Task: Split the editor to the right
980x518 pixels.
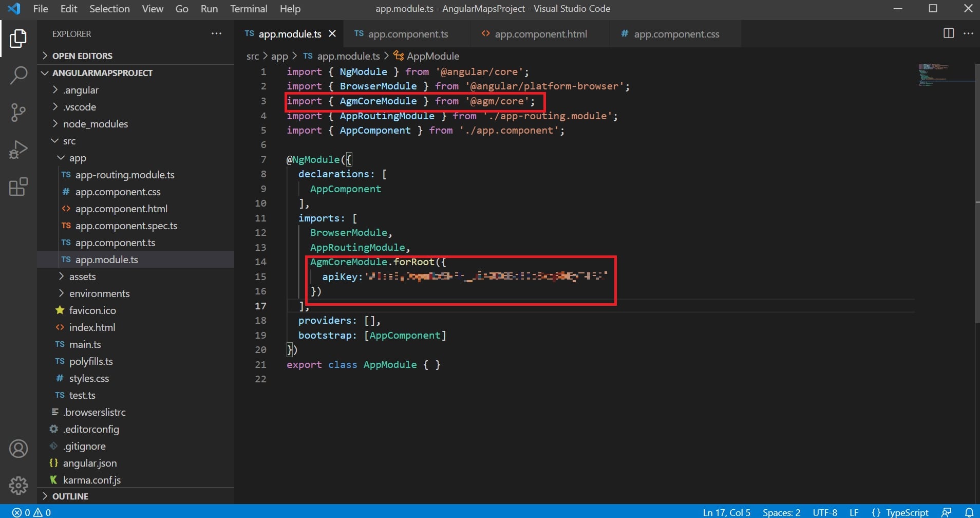Action: (x=948, y=33)
